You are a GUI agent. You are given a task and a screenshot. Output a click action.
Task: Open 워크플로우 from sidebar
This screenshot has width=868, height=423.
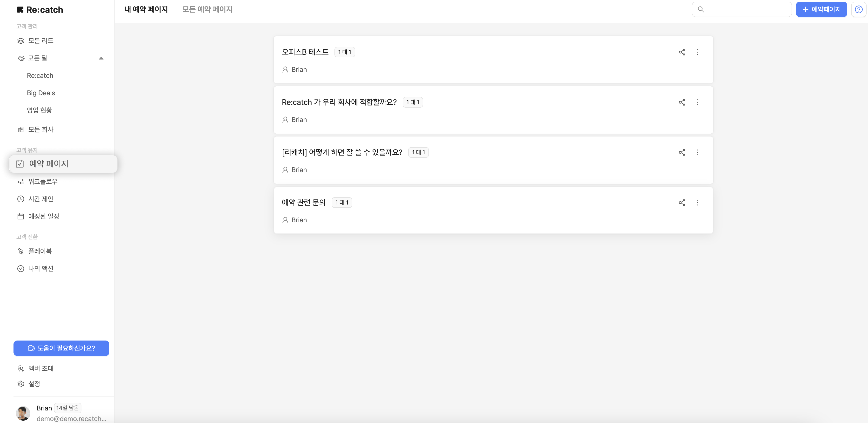[x=43, y=182]
